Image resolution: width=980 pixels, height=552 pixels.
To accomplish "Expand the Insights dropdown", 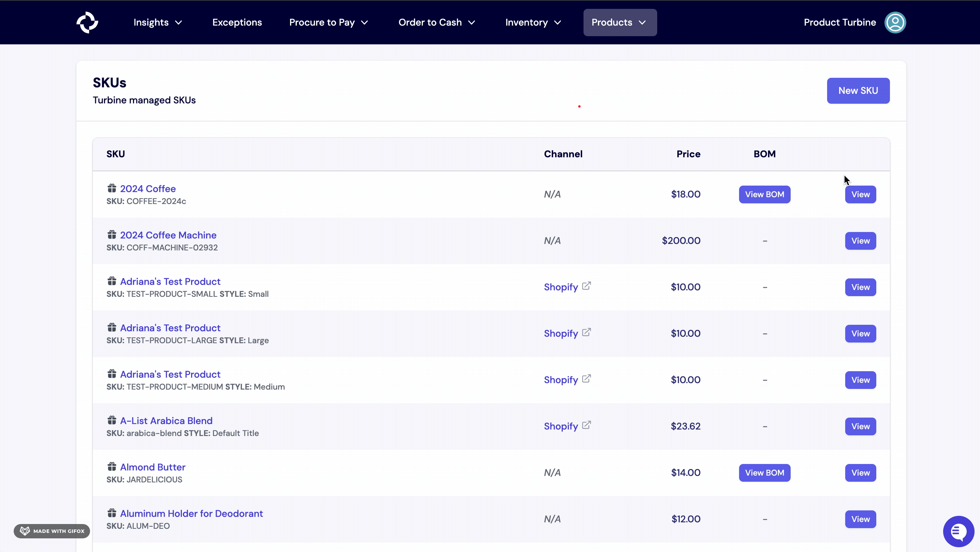I will pyautogui.click(x=157, y=23).
